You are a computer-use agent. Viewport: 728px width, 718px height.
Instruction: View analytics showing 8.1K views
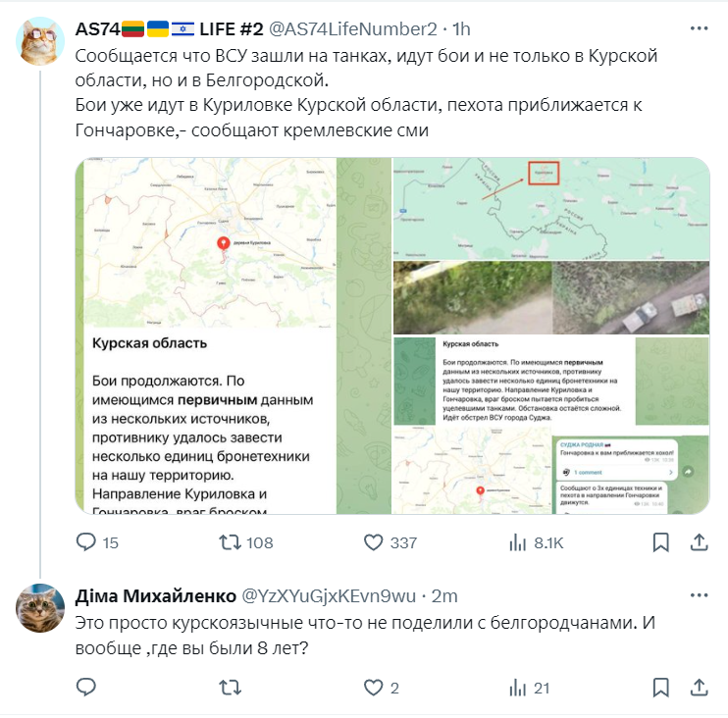pyautogui.click(x=536, y=542)
